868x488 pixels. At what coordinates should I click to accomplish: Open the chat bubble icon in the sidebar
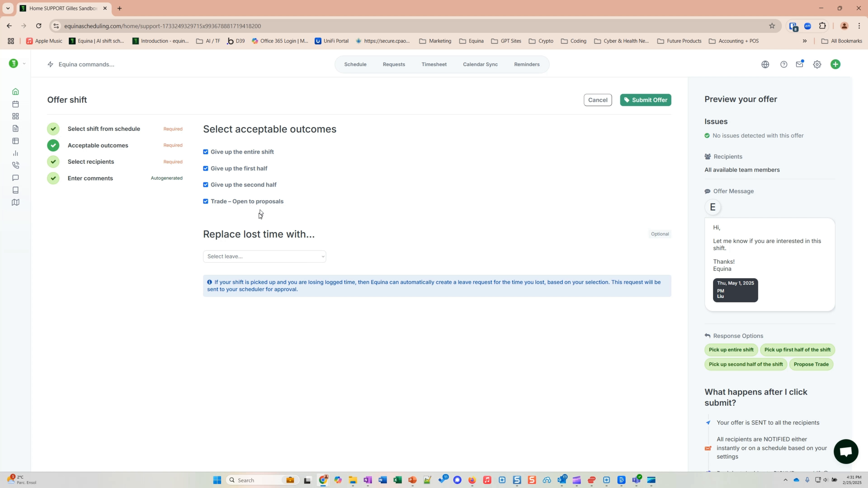pyautogui.click(x=16, y=178)
